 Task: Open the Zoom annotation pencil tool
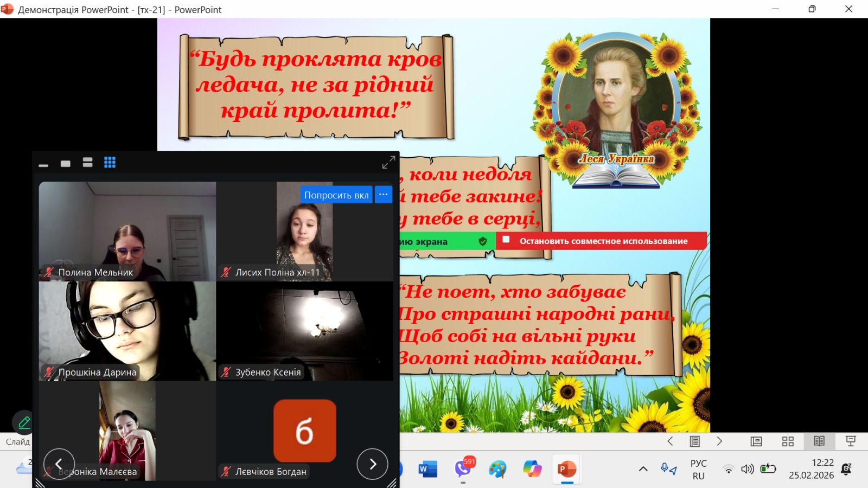(x=24, y=422)
